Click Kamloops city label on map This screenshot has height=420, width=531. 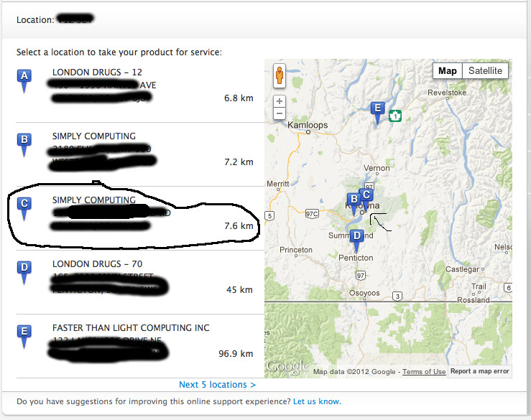(308, 125)
